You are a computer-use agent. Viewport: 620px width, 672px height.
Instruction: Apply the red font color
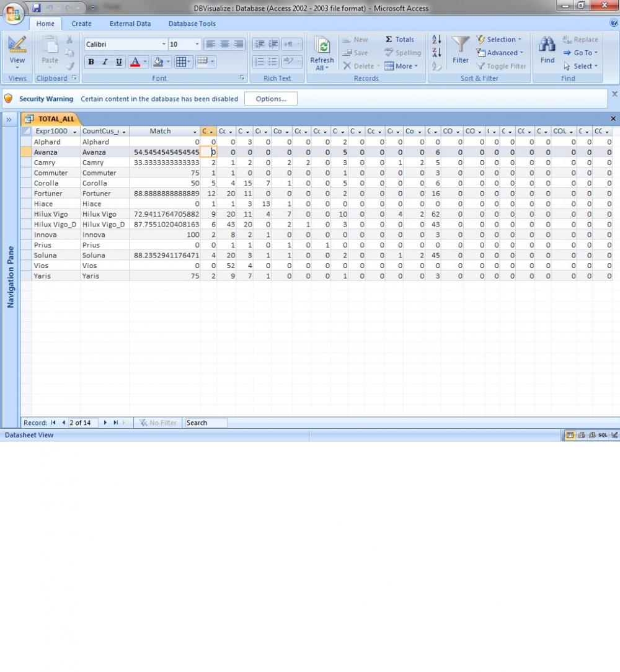135,61
